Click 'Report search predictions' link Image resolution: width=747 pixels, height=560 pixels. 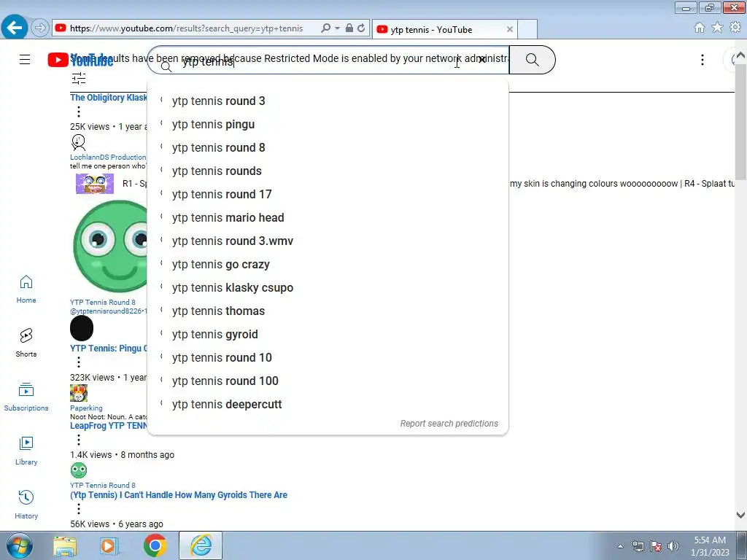(x=449, y=424)
